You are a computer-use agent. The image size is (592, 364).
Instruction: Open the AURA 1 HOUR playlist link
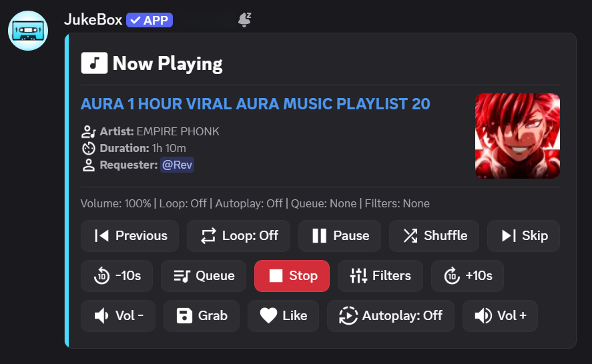[x=255, y=104]
